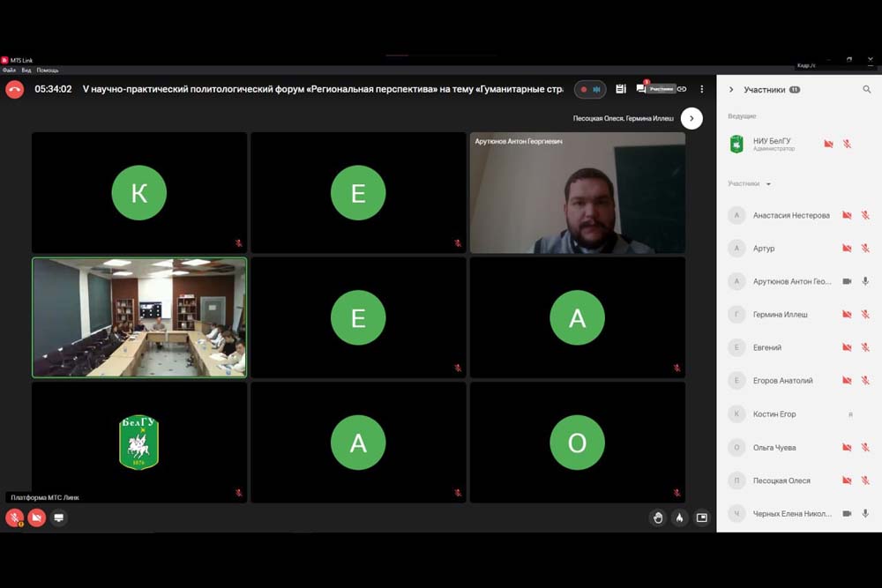This screenshot has height=588, width=882.
Task: Click the conference room video thumbnail
Action: 139,317
